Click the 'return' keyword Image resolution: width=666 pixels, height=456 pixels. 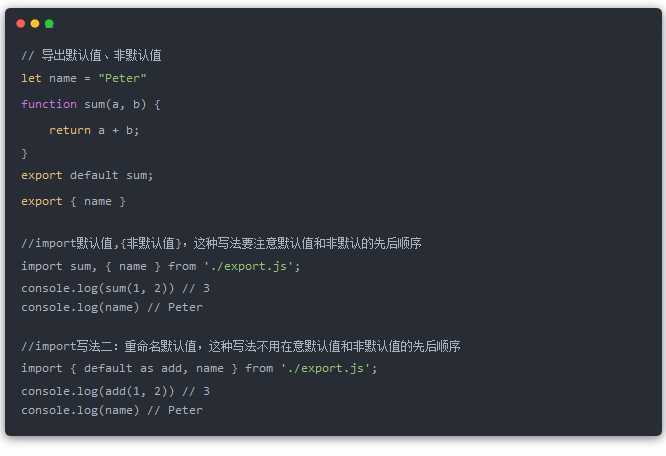[69, 130]
